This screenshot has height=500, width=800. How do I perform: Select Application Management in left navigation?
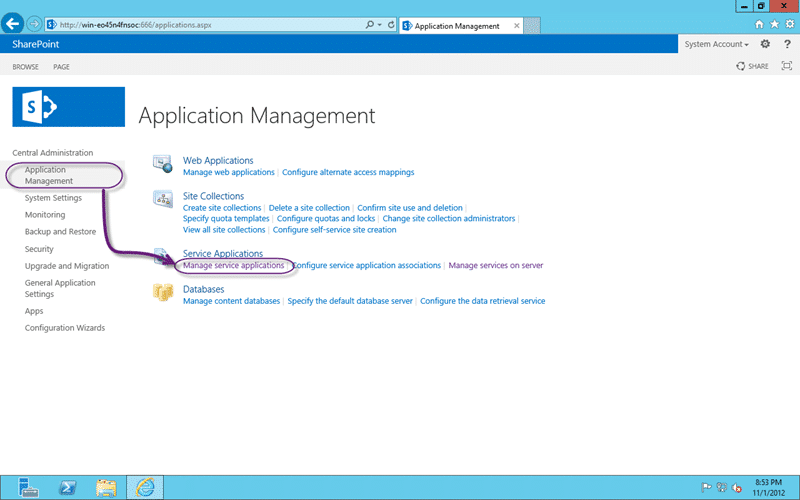click(49, 175)
